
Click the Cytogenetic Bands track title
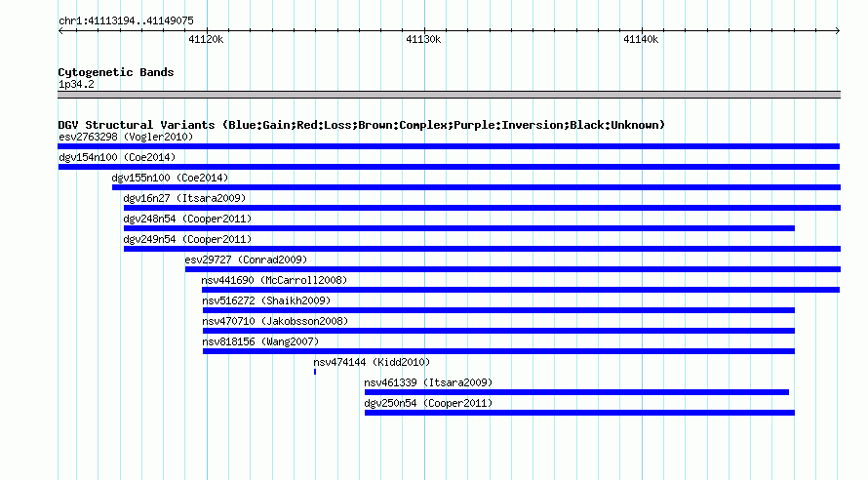pos(116,72)
